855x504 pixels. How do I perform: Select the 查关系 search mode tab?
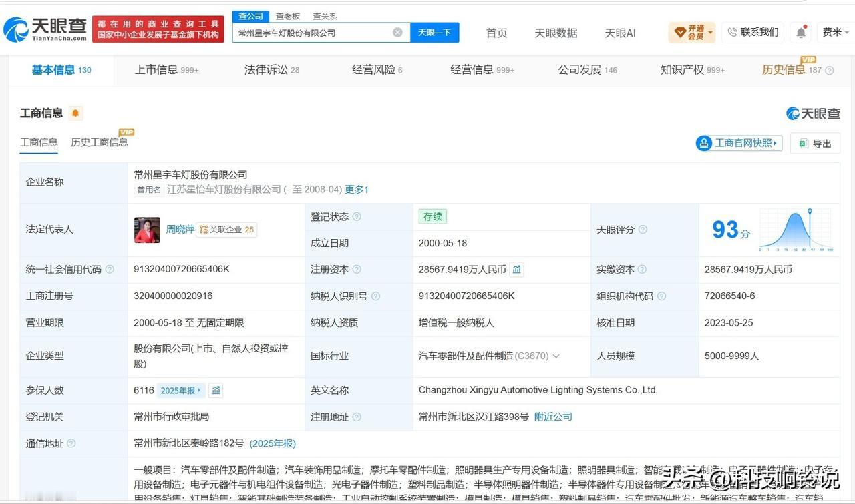point(325,16)
